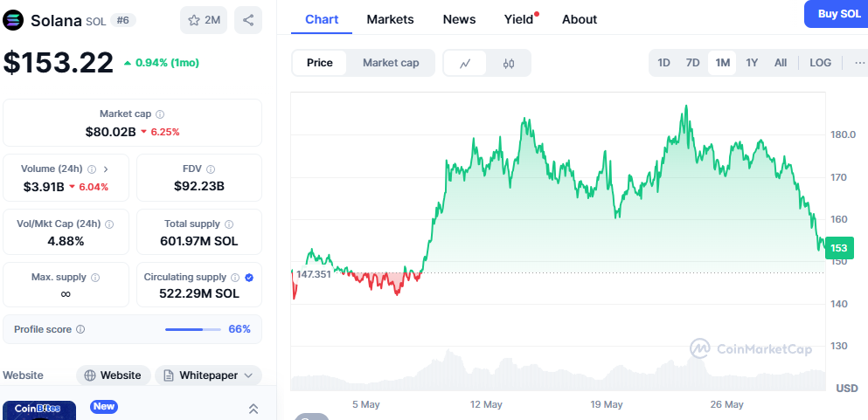
Task: Click the 26 May date label
Action: 727,404
